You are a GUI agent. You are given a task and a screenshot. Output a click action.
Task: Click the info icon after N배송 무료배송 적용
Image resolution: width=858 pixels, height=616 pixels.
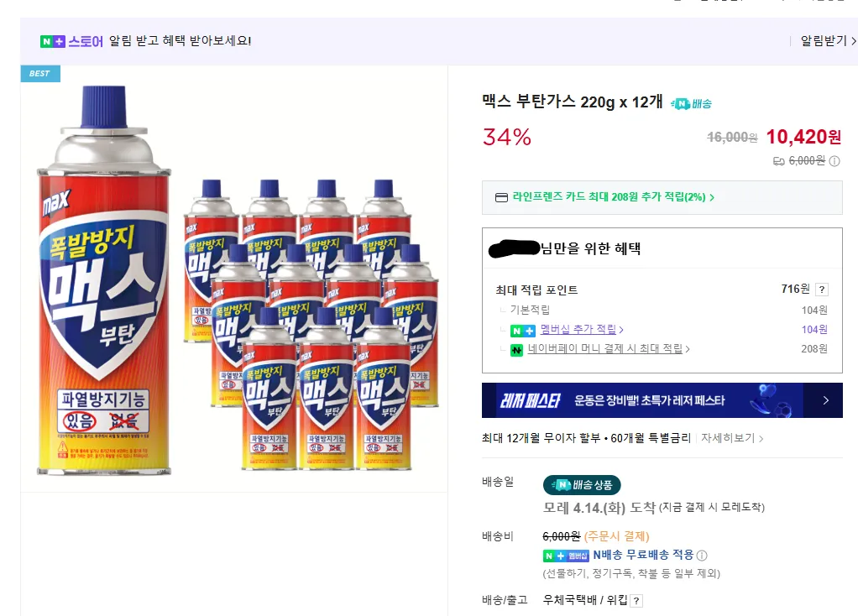(702, 556)
